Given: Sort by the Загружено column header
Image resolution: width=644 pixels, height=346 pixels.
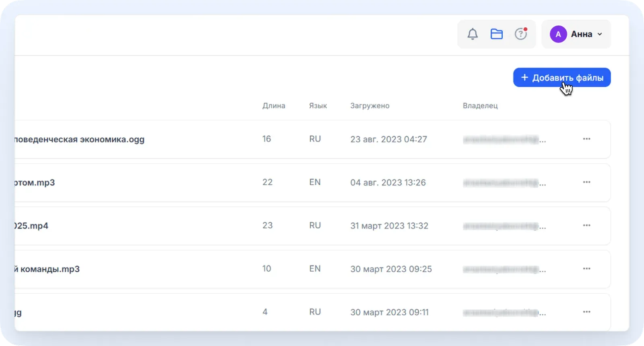Looking at the screenshot, I should pyautogui.click(x=370, y=106).
